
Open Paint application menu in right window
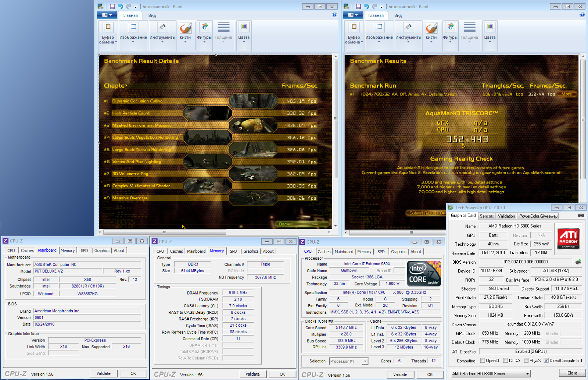(x=352, y=15)
